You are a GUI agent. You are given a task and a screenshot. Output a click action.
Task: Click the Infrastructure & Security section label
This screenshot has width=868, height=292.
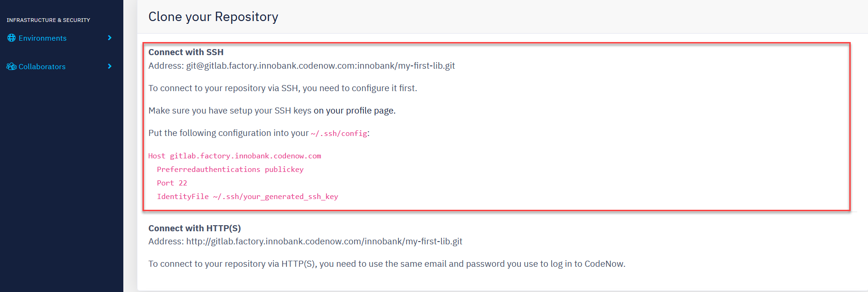48,20
